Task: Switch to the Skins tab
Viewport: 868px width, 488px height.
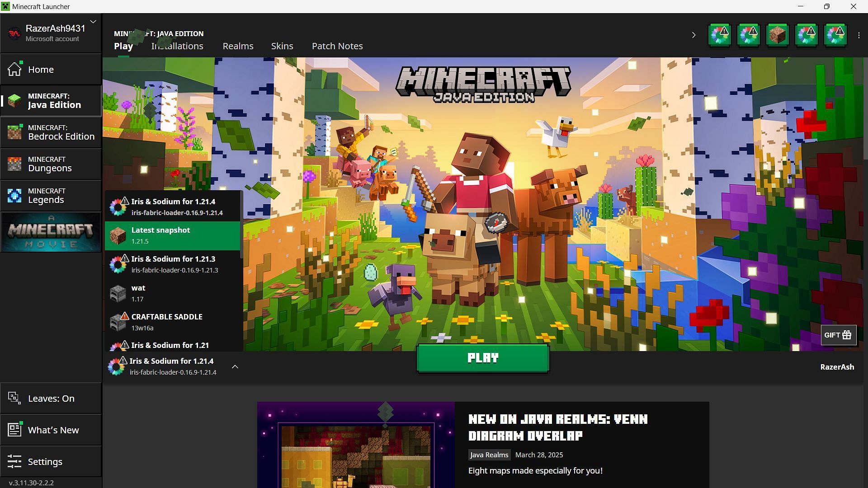Action: pyautogui.click(x=282, y=46)
